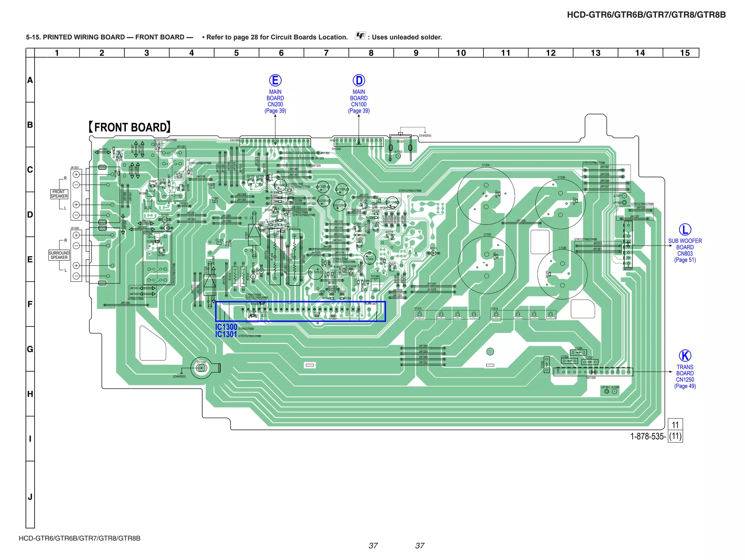The image size is (745, 560).
Task: Click the board number 1-878-535- text
Action: [648, 436]
